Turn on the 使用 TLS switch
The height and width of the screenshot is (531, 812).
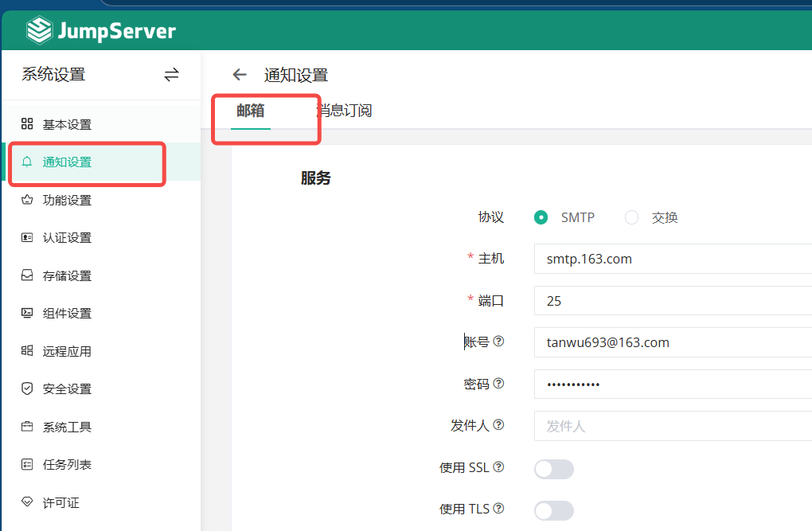click(x=554, y=510)
